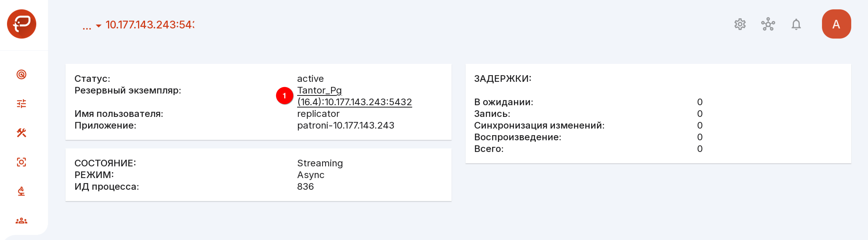
Task: Open settings via the gear icon
Action: coord(740,24)
